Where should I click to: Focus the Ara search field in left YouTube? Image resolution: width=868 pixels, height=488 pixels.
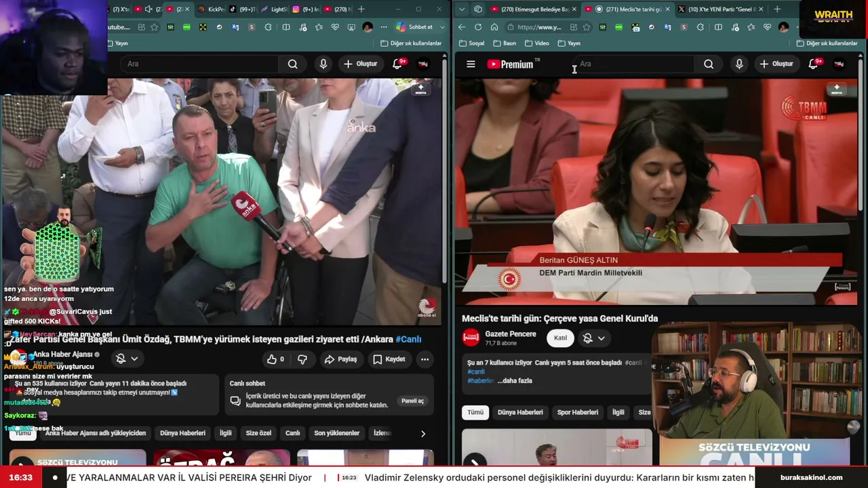[200, 64]
